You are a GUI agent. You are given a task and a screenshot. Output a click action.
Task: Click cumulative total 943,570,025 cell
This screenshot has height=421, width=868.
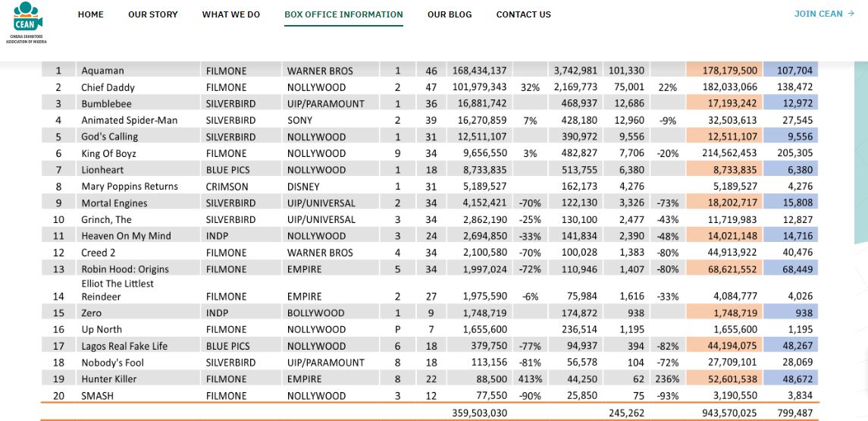(x=725, y=413)
